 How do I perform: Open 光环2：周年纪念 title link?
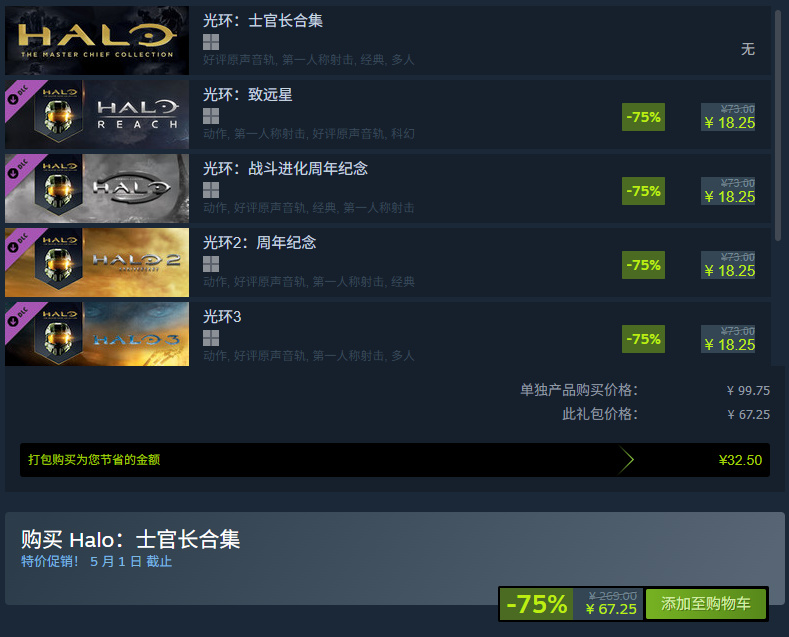(259, 243)
